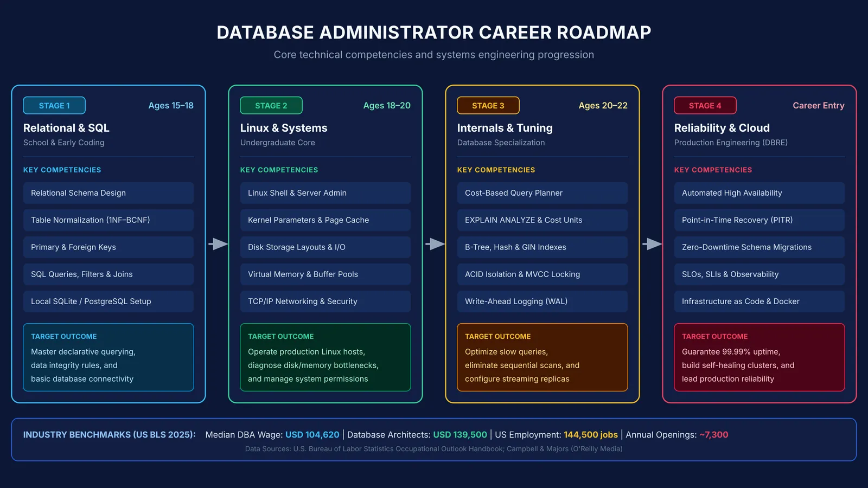868x488 pixels.
Task: Click the USD 139,500 architects value
Action: coord(460,435)
